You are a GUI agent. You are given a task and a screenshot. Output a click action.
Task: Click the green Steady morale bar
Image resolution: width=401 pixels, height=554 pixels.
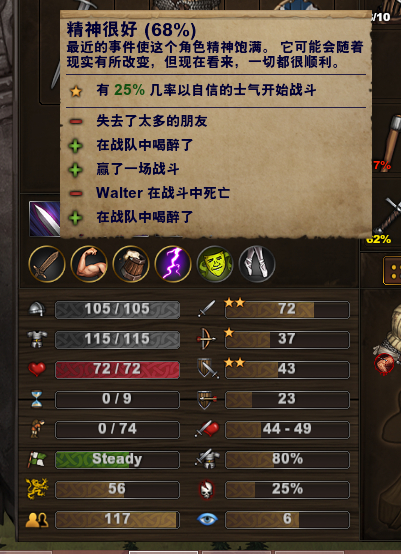117,459
